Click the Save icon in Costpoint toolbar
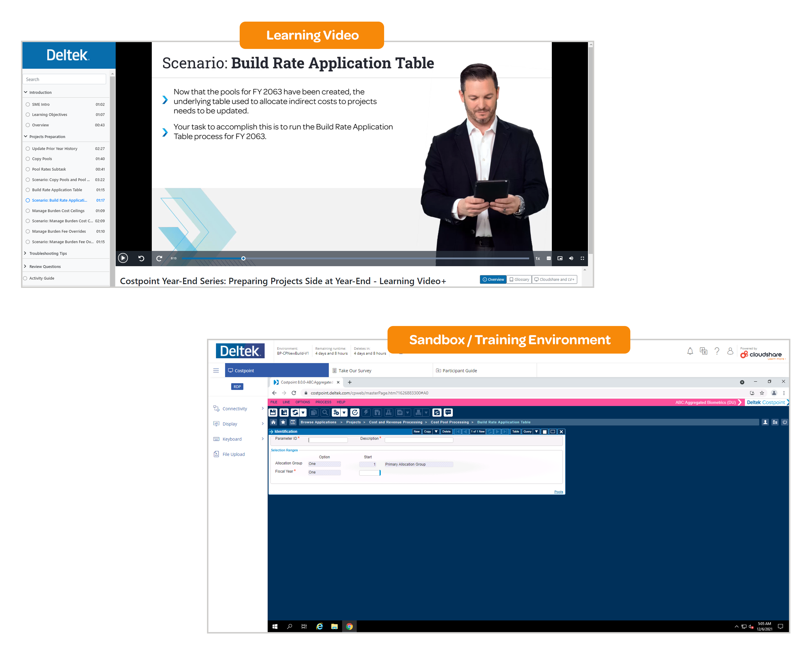This screenshot has height=652, width=812. 273,413
